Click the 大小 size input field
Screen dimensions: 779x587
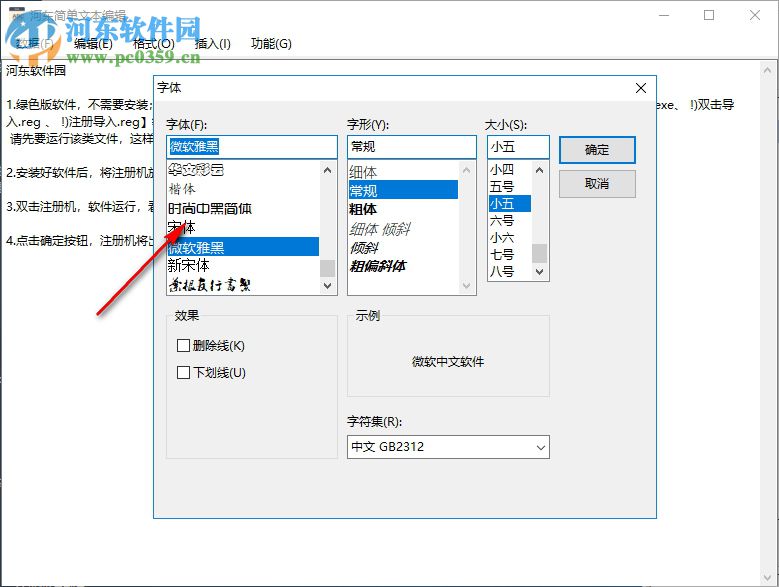tap(518, 147)
